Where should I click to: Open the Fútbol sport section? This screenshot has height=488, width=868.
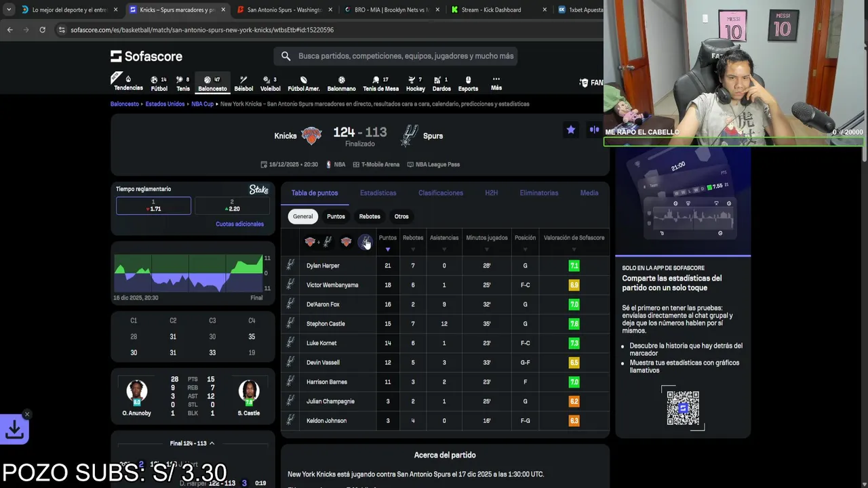[x=159, y=83]
